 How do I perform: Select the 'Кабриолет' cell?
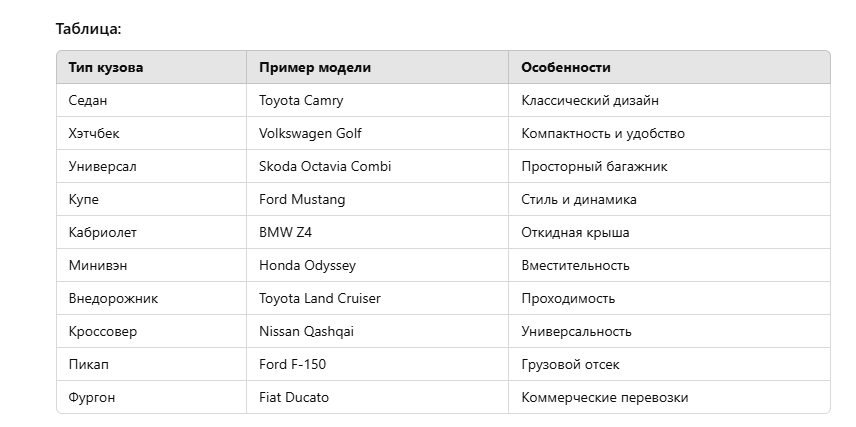151,233
